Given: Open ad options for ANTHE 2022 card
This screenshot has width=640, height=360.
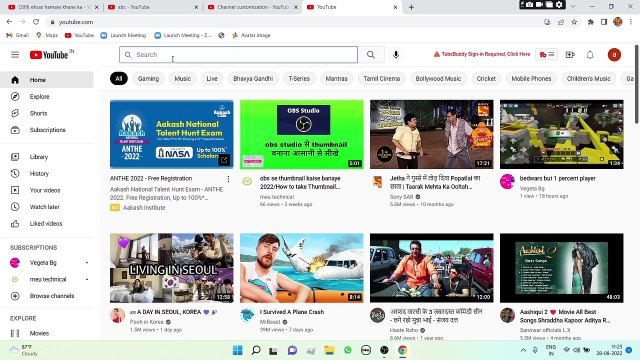Looking at the screenshot, I should (228, 179).
